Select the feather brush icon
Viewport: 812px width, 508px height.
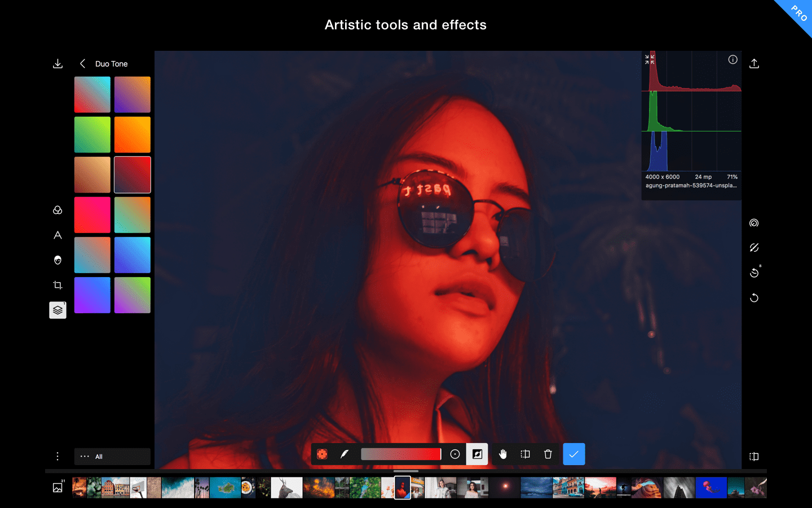(x=345, y=453)
